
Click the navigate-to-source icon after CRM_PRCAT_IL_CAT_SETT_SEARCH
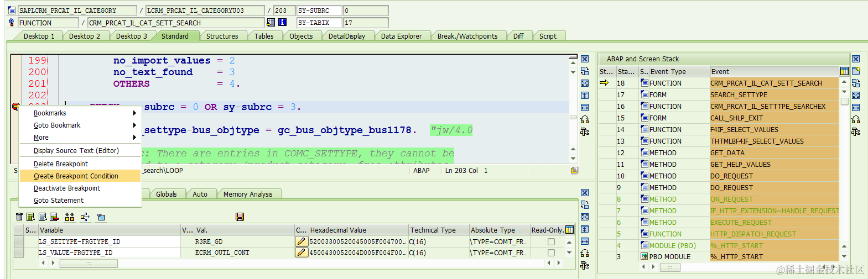point(271,23)
